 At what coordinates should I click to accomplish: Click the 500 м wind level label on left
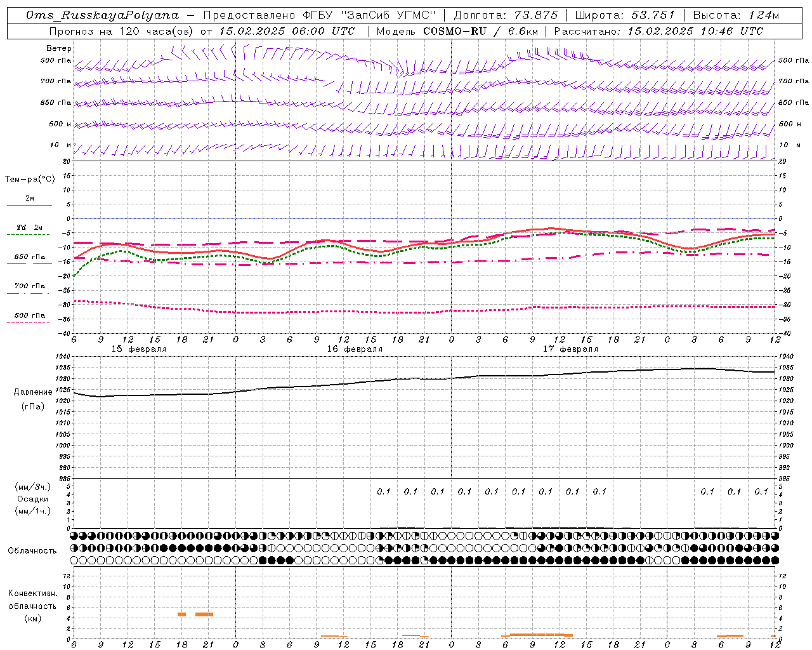60,124
